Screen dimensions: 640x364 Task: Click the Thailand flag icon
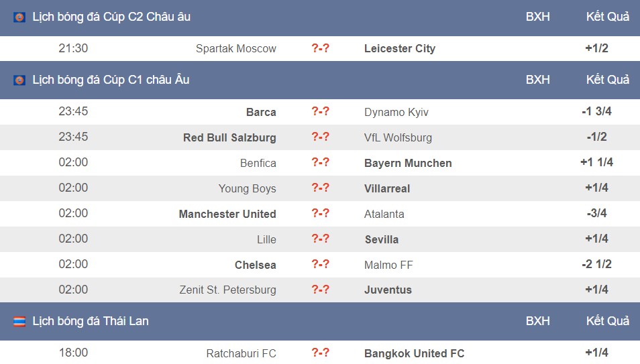(19, 322)
